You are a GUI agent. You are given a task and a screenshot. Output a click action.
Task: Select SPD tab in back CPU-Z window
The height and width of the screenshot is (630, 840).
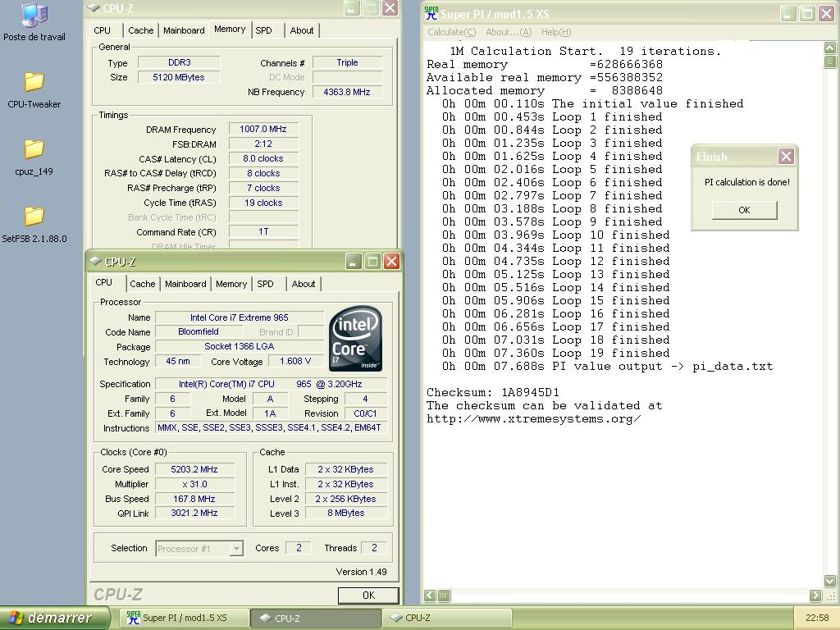pyautogui.click(x=263, y=30)
